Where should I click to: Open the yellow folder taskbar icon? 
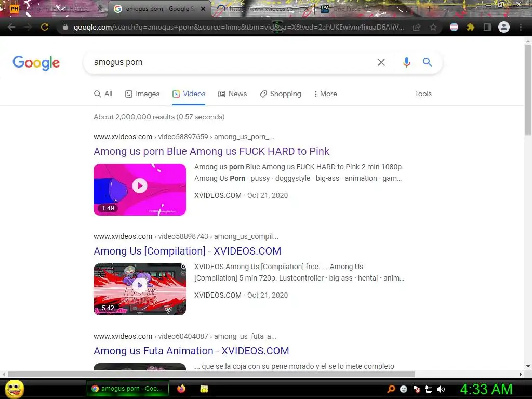click(204, 389)
